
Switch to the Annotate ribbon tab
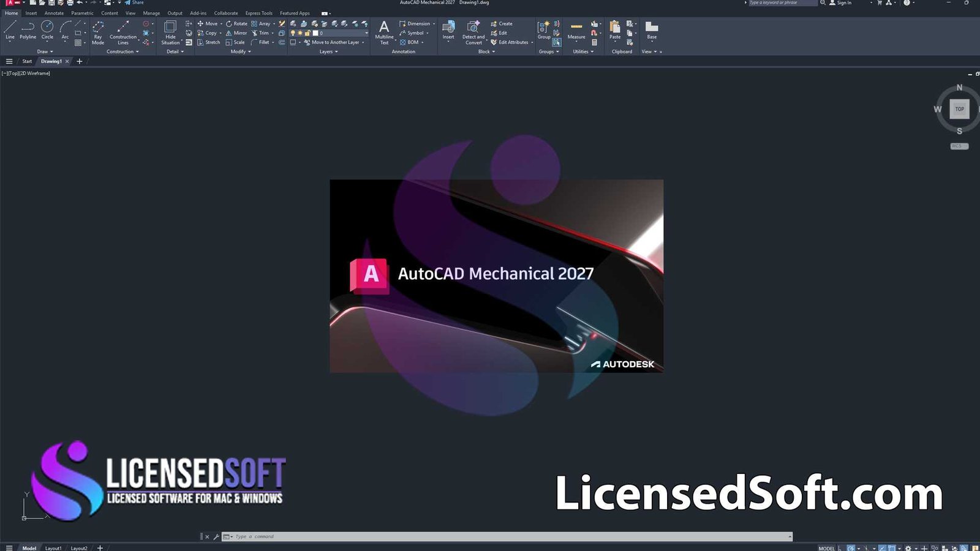coord(53,13)
